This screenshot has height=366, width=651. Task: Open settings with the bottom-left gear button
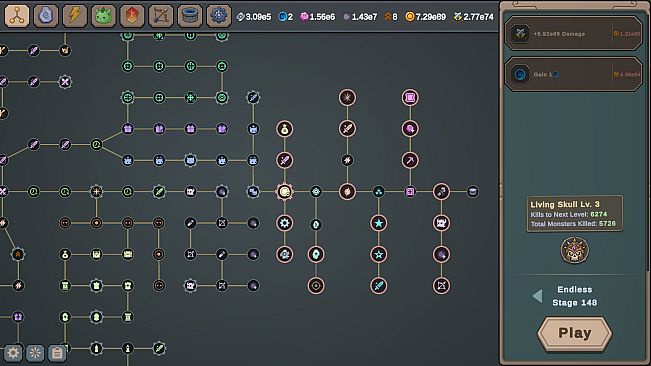pos(13,353)
